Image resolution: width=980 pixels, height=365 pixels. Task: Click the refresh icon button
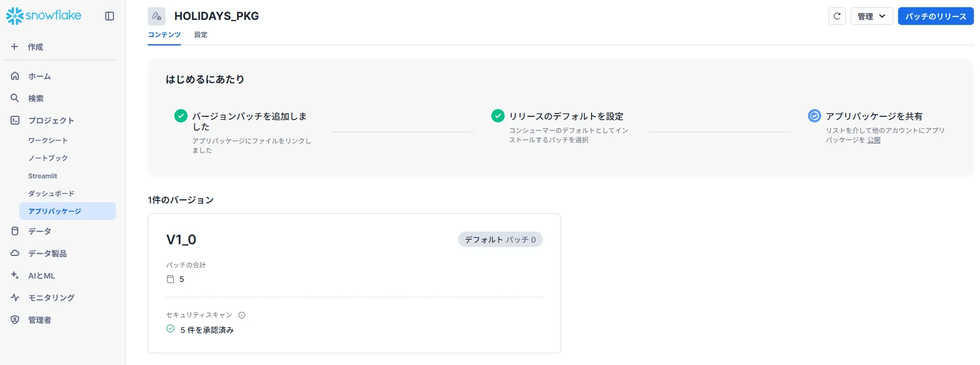(x=837, y=16)
